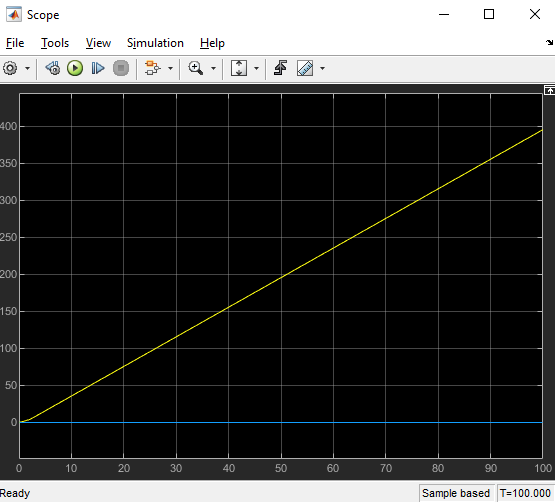The image size is (555, 502).
Task: Click the Step Forward button
Action: pos(98,68)
